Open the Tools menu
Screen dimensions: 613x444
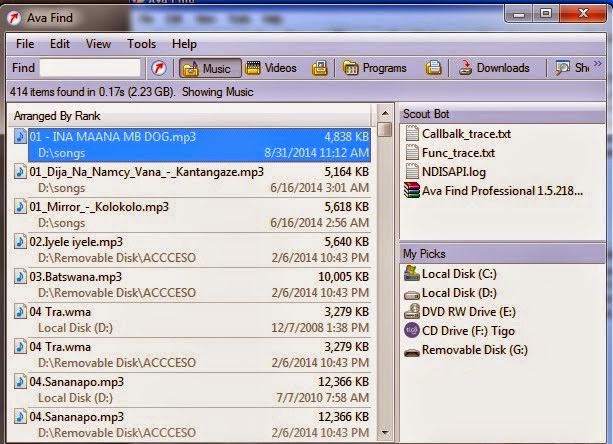(x=142, y=44)
